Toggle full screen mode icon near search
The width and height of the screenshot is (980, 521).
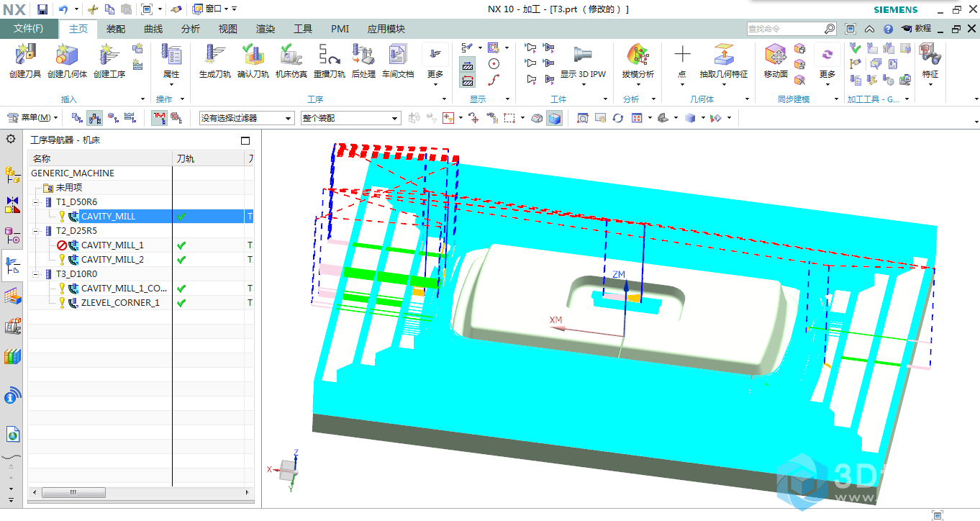point(850,29)
